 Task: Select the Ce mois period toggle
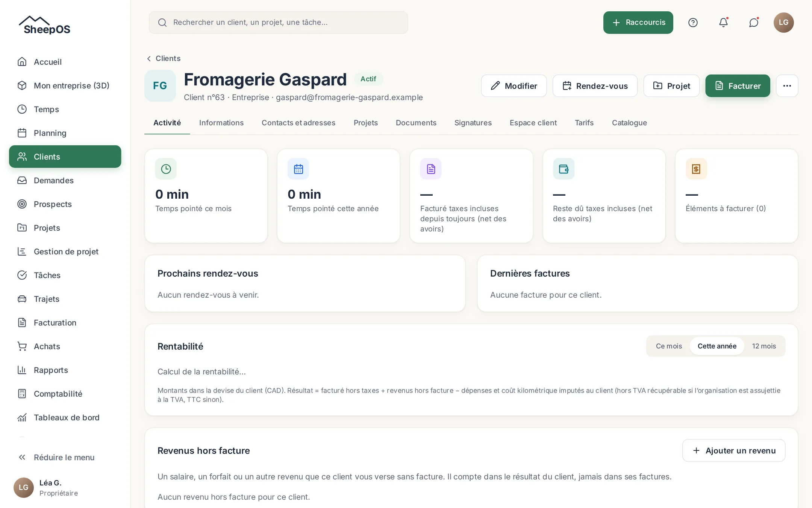pos(669,346)
